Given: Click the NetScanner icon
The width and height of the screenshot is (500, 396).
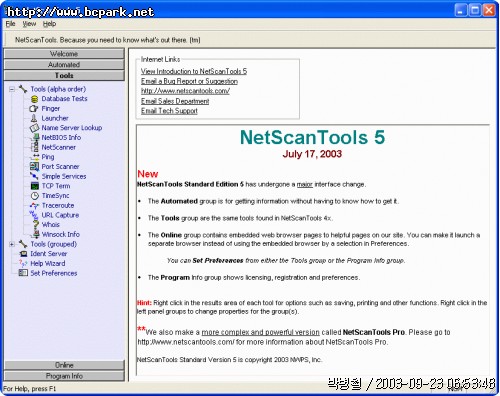Looking at the screenshot, I should [35, 147].
